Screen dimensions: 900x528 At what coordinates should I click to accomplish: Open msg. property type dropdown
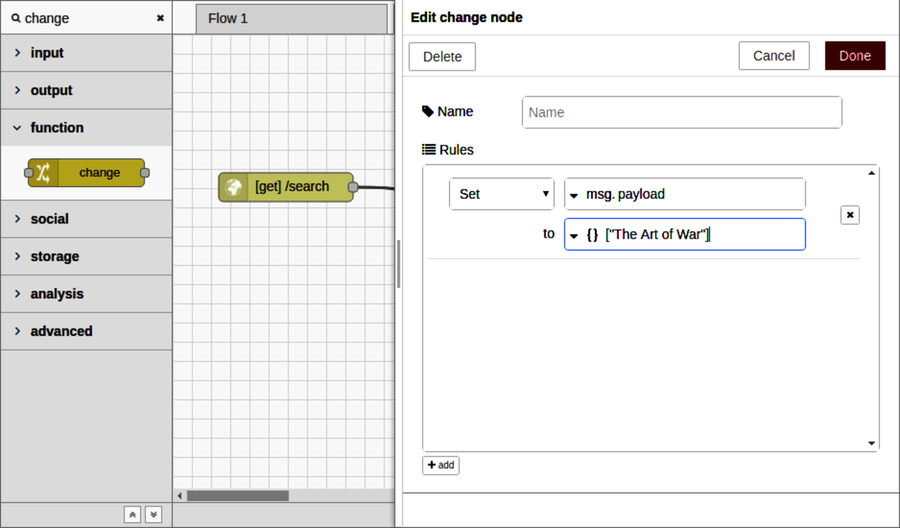[x=573, y=195]
